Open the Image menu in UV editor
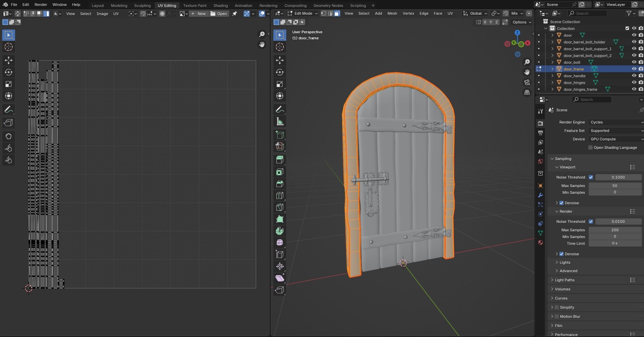Viewport: 644px width, 337px height. coord(102,14)
